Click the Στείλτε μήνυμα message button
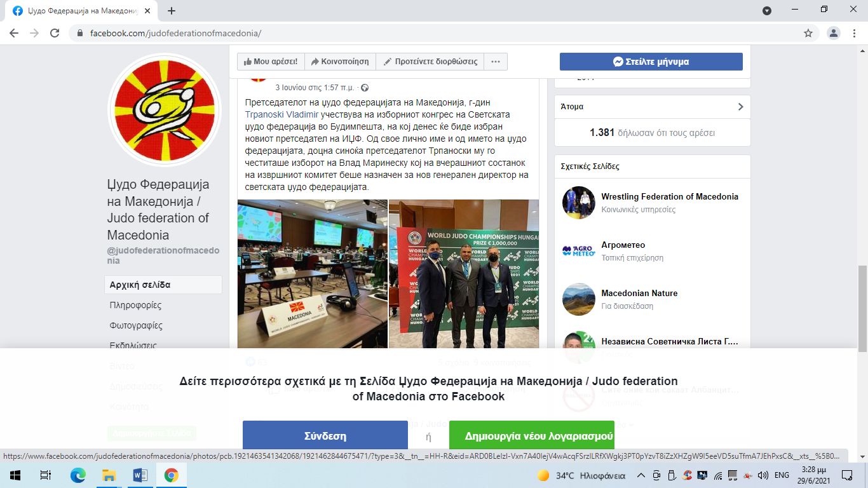 (651, 62)
